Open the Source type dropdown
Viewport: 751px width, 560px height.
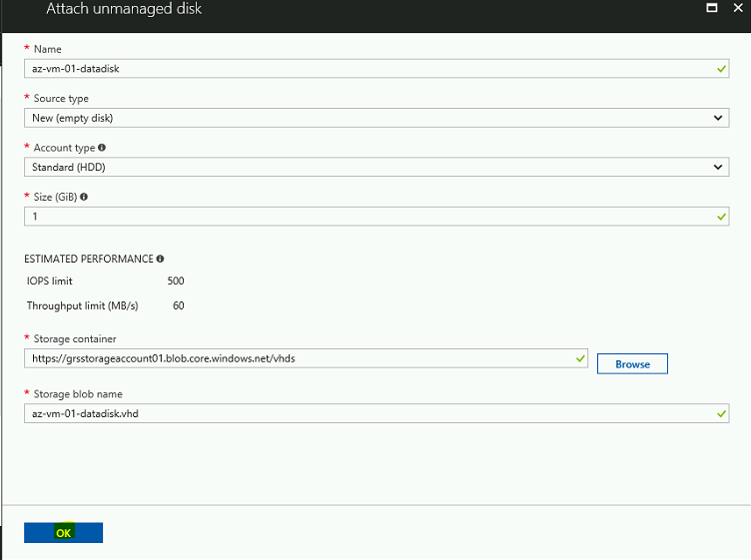(x=376, y=118)
